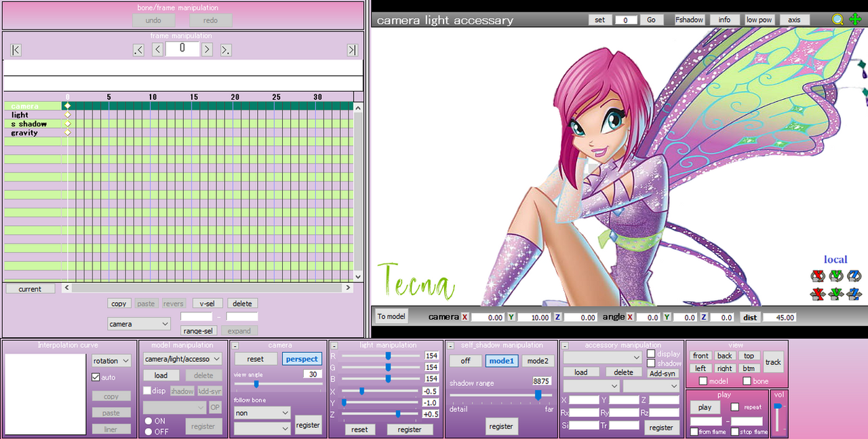
Task: Select the OFF radio button
Action: [x=149, y=432]
